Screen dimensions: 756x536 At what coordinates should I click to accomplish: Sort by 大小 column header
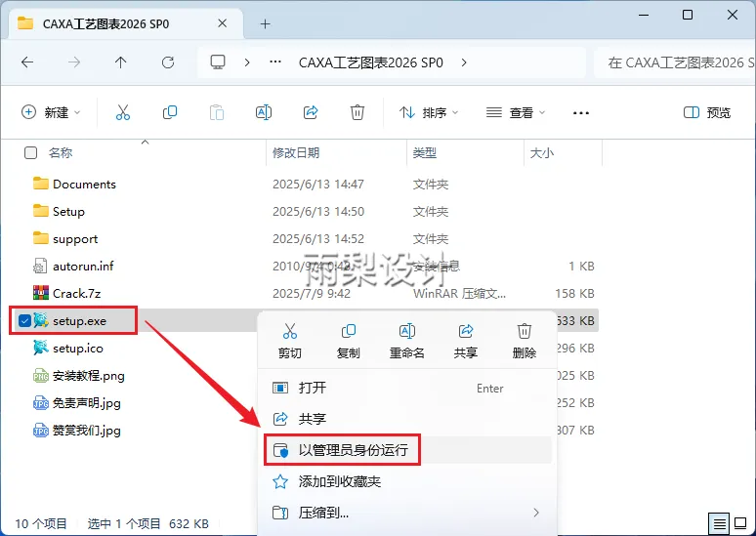point(542,153)
